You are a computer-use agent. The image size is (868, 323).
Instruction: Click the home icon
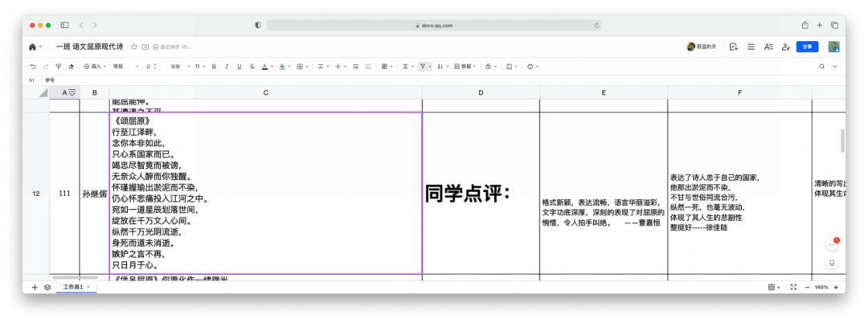[x=32, y=47]
